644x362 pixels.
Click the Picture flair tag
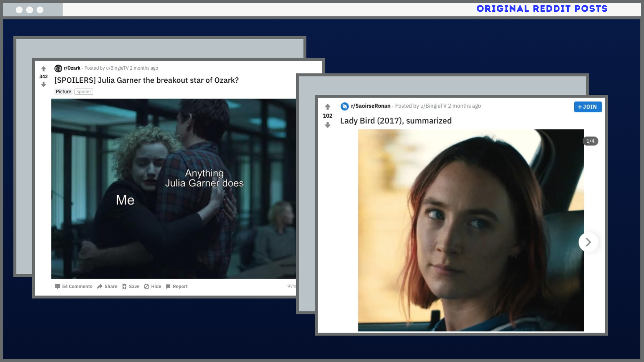click(x=63, y=92)
